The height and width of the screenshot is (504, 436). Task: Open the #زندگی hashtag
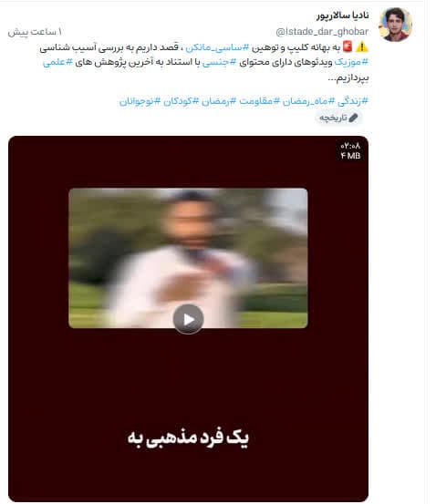pyautogui.click(x=353, y=101)
